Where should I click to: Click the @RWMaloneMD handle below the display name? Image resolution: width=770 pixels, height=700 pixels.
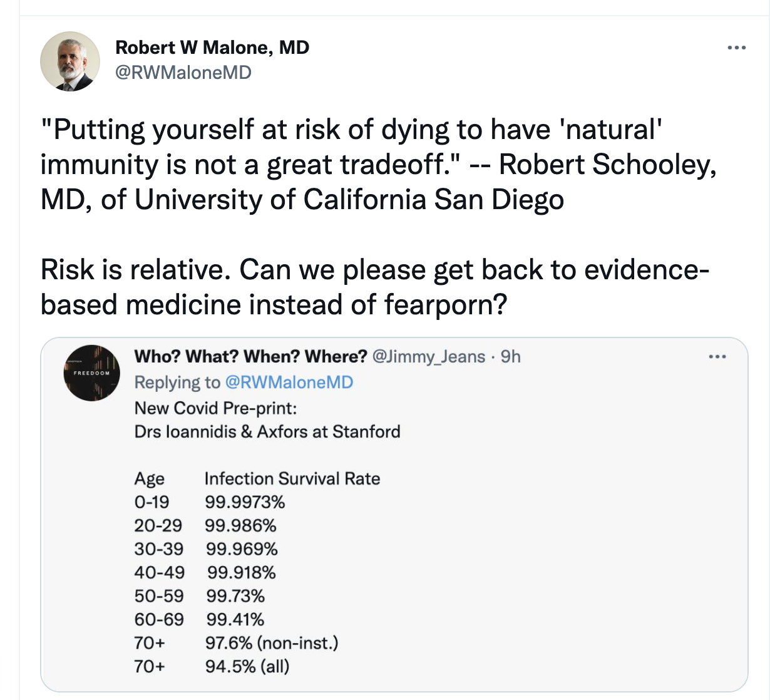(183, 73)
